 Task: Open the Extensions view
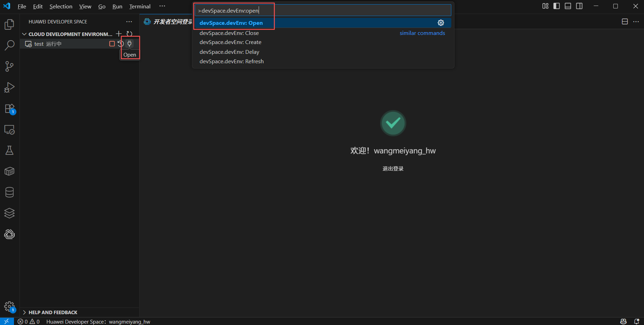pyautogui.click(x=9, y=109)
